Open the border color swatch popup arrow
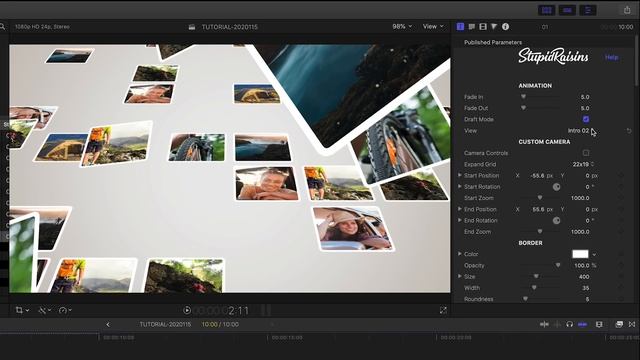Screen dimensions: 640x360 coord(594,255)
